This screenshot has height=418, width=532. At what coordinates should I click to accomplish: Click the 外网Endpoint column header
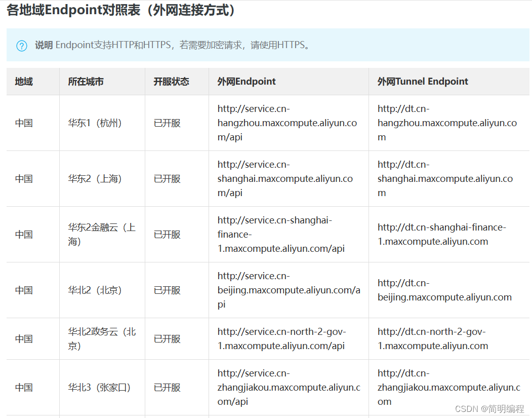pyautogui.click(x=246, y=81)
